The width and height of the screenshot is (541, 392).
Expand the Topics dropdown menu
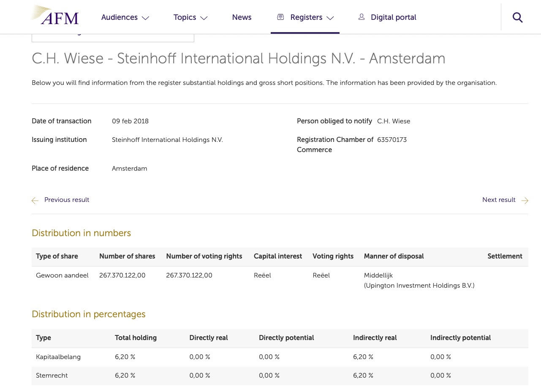coord(185,17)
